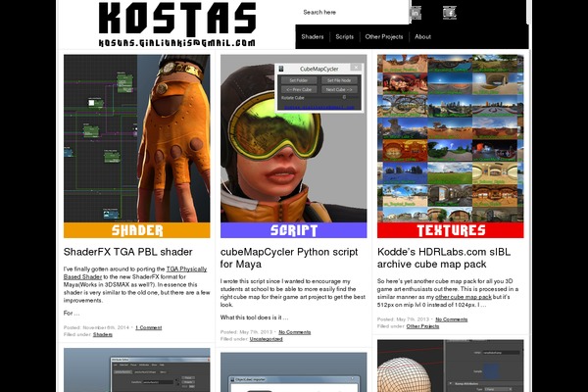The height and width of the screenshot is (392, 588).
Task: Click the Prev Cube button
Action: tap(299, 89)
